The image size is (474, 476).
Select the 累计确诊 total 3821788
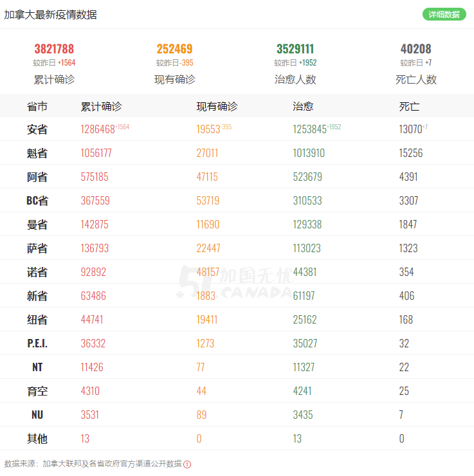[x=54, y=49]
